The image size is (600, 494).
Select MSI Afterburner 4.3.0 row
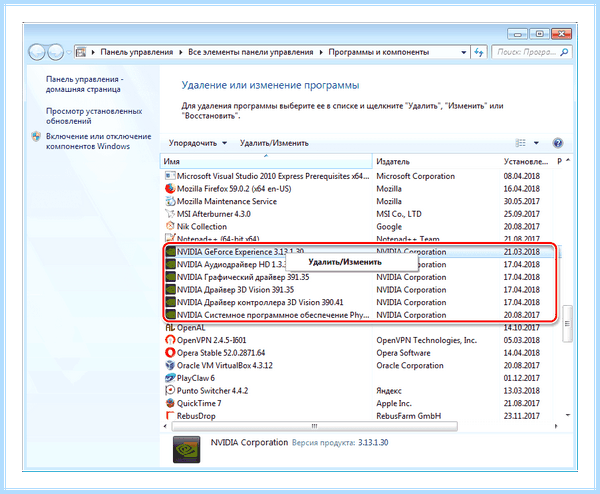click(x=361, y=214)
